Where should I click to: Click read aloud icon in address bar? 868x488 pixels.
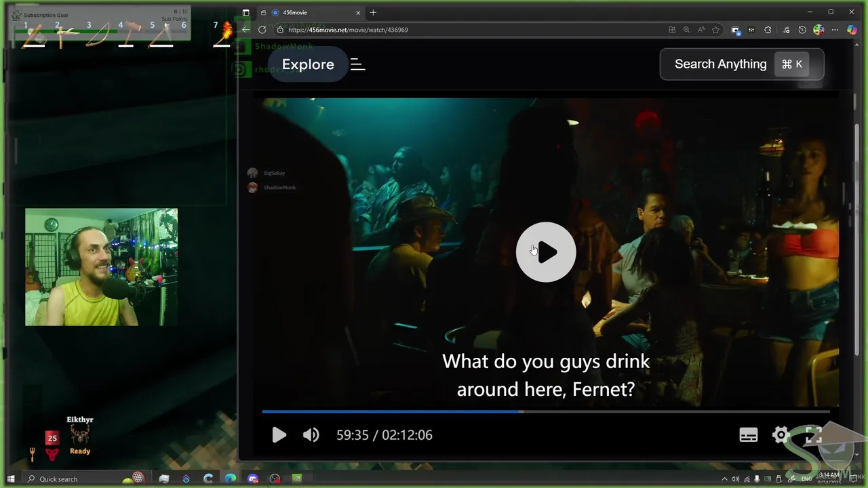click(x=701, y=30)
